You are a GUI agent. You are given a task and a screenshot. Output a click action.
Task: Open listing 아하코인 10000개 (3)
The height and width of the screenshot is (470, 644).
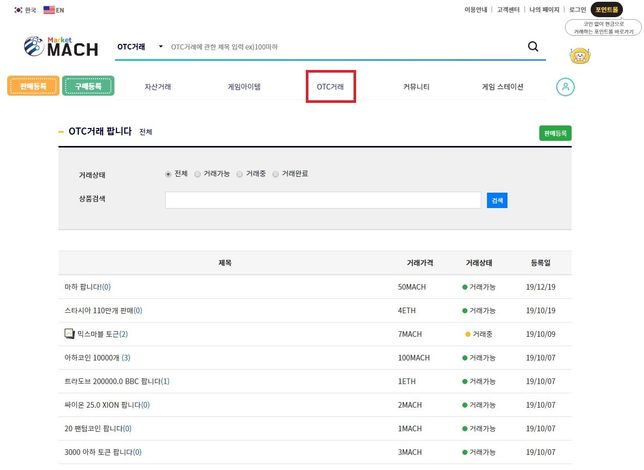coord(97,358)
